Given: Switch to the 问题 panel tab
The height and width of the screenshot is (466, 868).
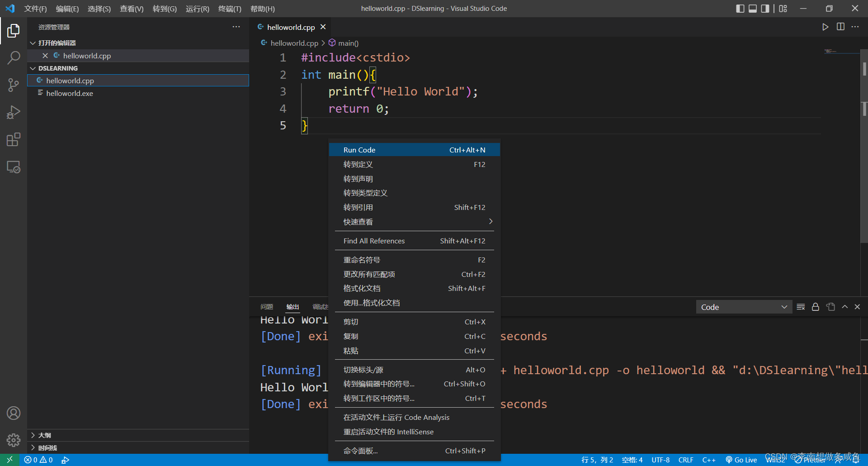Looking at the screenshot, I should tap(267, 307).
